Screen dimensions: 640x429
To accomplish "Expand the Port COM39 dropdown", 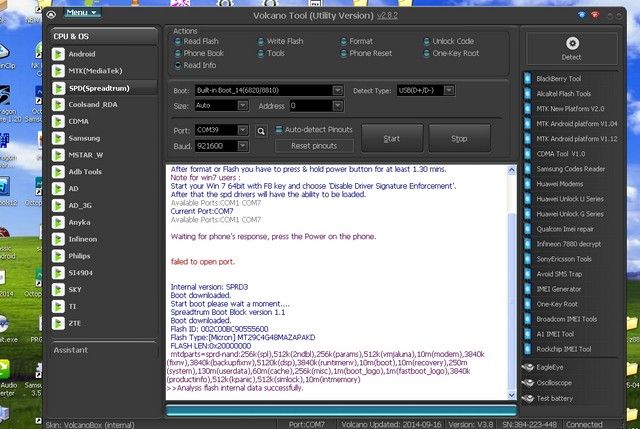I will tap(242, 130).
